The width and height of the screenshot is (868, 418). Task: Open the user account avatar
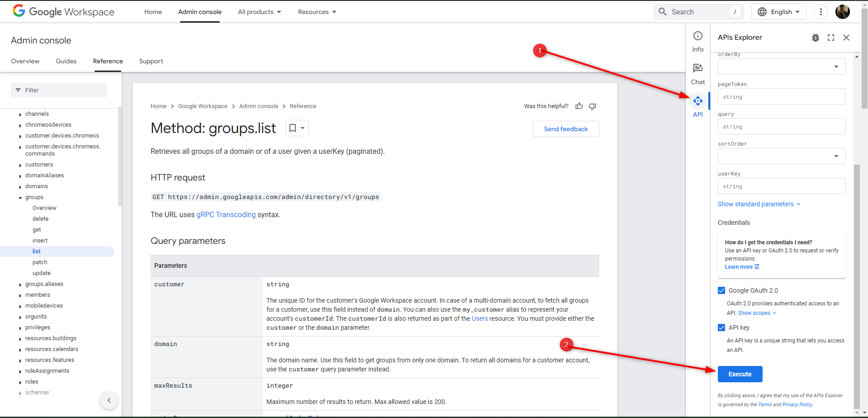pyautogui.click(x=843, y=12)
